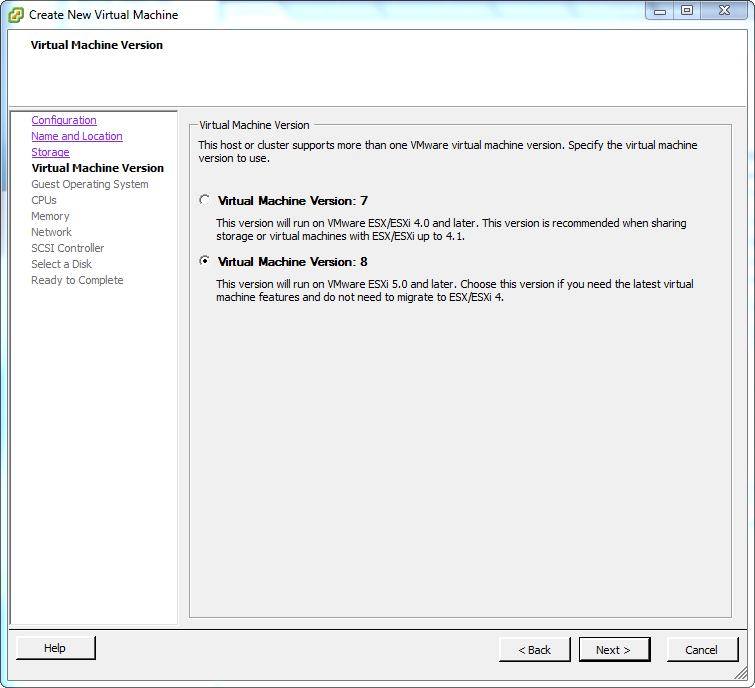Click the Help button

point(55,648)
